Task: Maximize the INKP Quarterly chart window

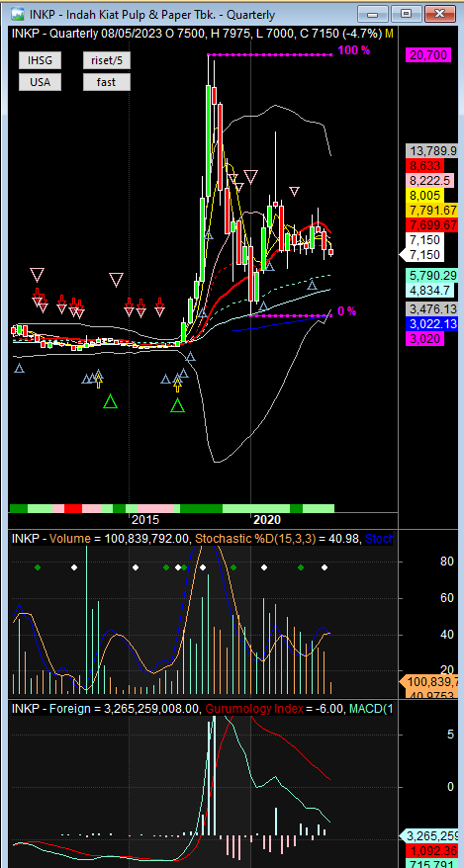Action: pyautogui.click(x=407, y=14)
